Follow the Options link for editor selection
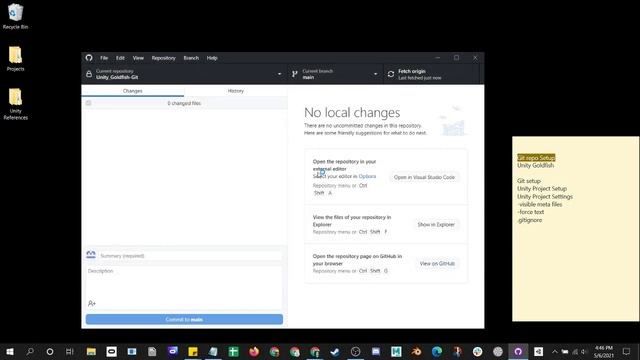640x360 pixels. pyautogui.click(x=367, y=176)
